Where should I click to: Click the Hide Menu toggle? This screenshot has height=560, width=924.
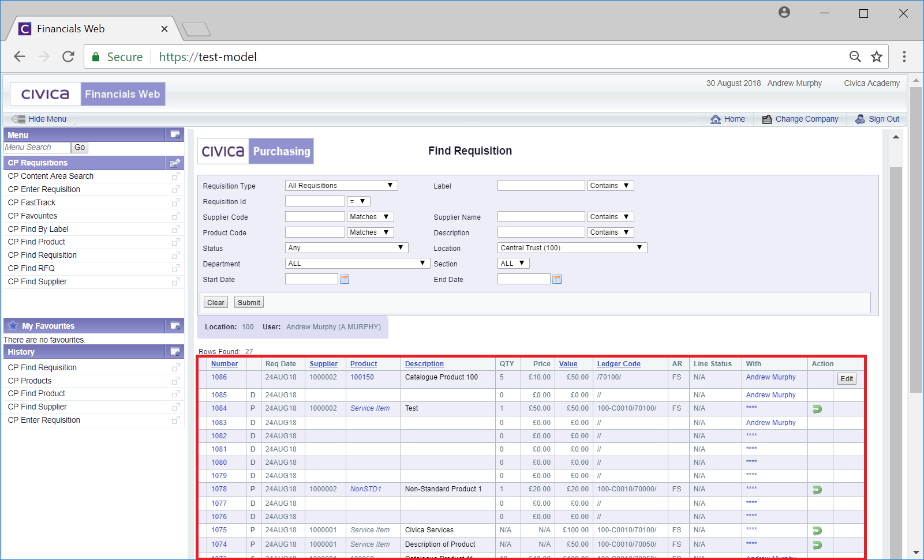click(x=39, y=119)
